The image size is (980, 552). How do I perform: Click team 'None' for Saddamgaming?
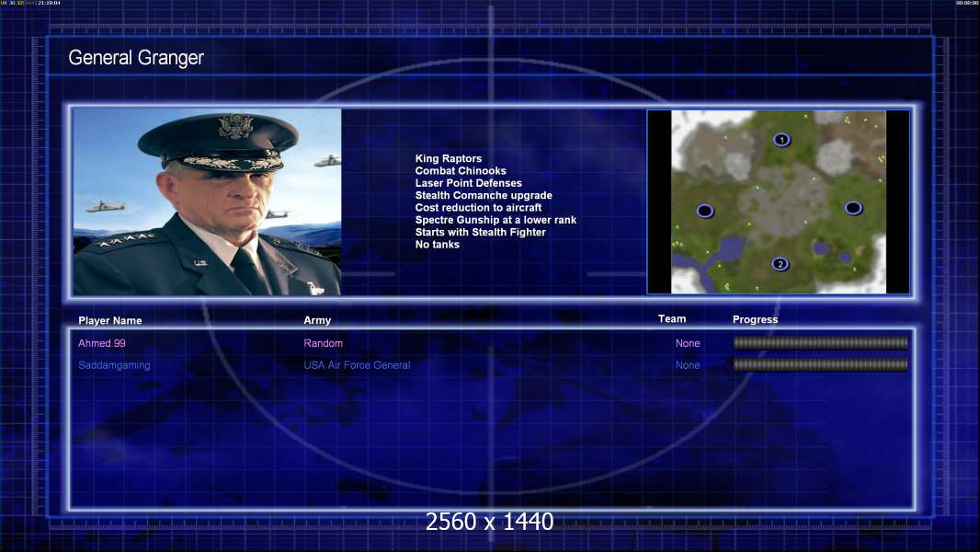click(688, 365)
